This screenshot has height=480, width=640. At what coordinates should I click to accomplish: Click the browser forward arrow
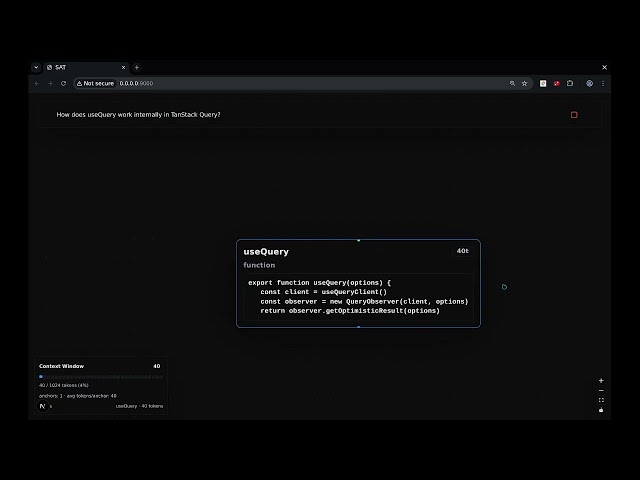coord(50,83)
